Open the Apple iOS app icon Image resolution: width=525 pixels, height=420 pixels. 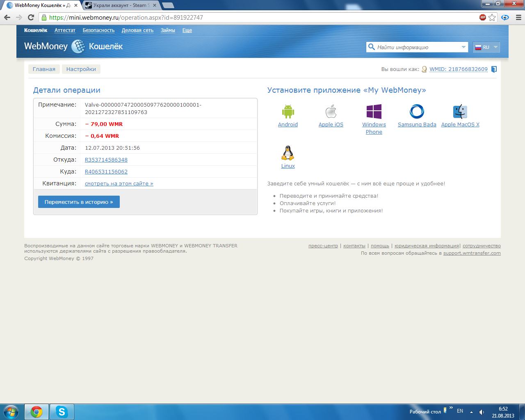(x=331, y=112)
